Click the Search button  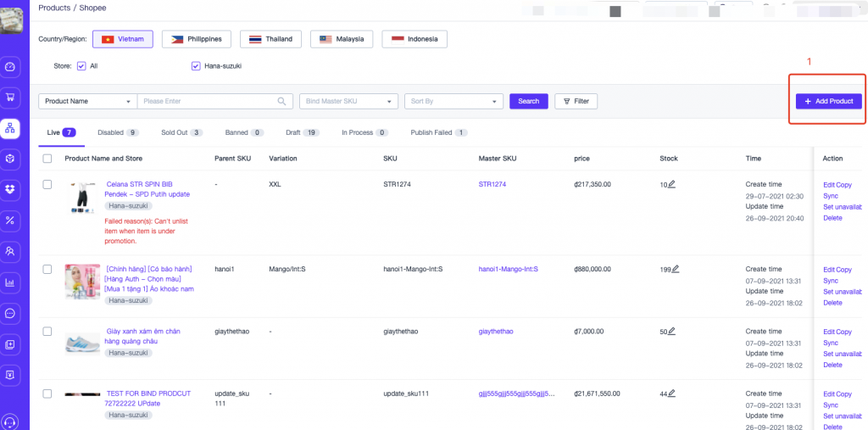(x=529, y=102)
